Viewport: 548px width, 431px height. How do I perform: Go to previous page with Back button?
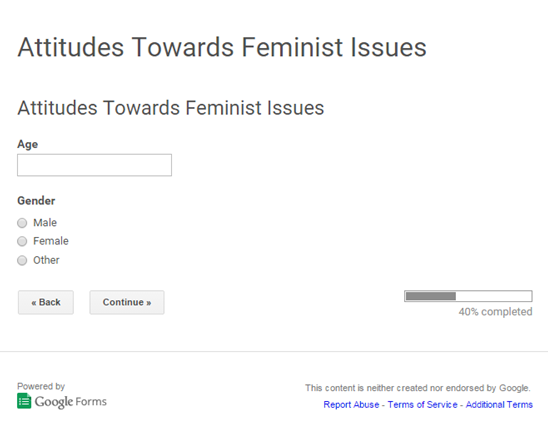click(46, 302)
